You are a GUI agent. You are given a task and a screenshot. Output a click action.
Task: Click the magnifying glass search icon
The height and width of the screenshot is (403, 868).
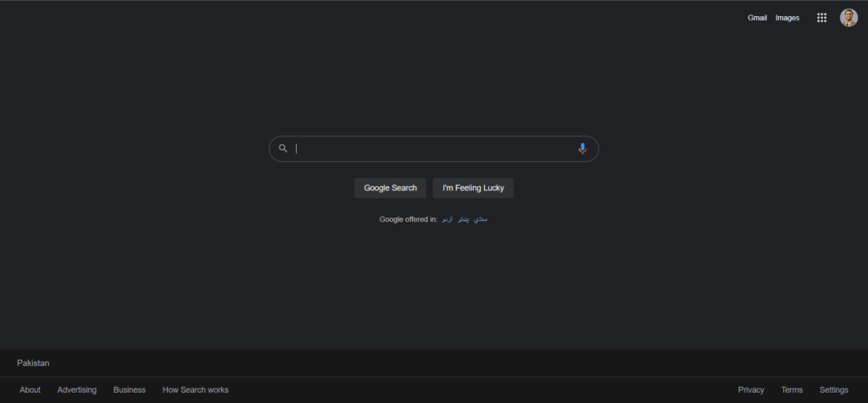pos(283,148)
